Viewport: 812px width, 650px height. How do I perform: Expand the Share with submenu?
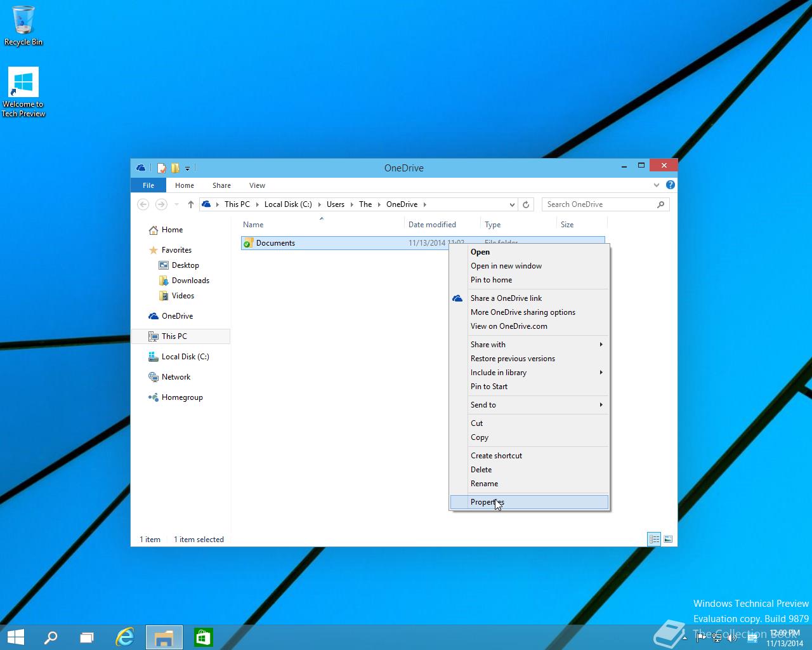pyautogui.click(x=529, y=345)
